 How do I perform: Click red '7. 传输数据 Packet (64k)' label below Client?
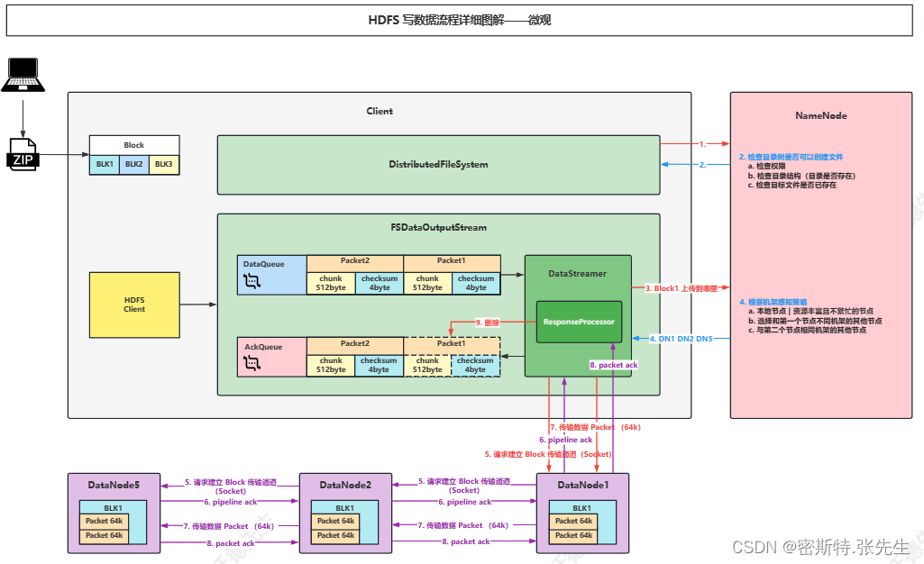click(595, 427)
